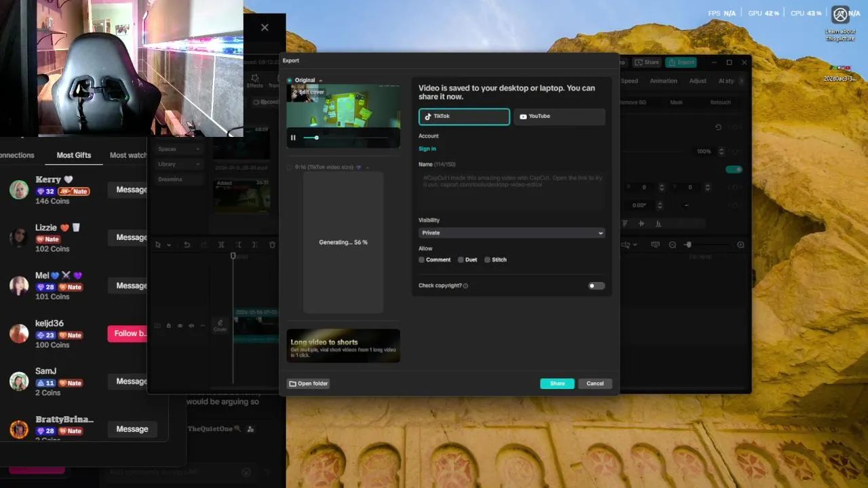
Task: Click the delete trash icon in timeline toolbar
Action: (273, 245)
